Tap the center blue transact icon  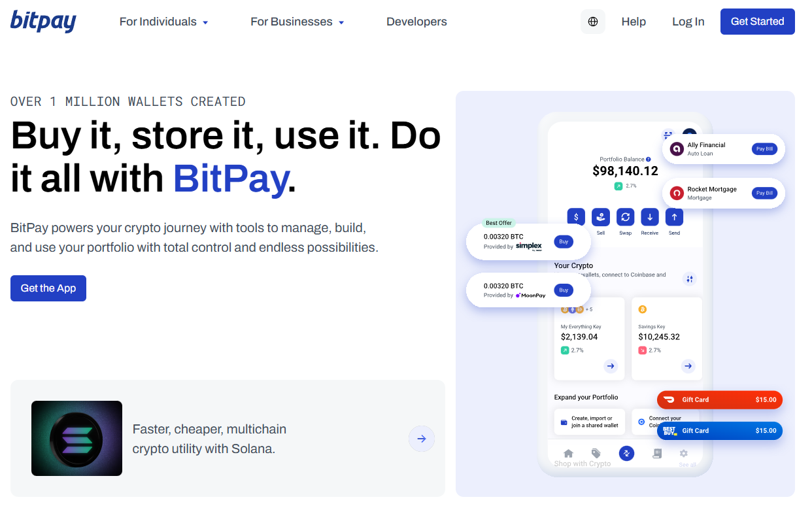point(626,453)
